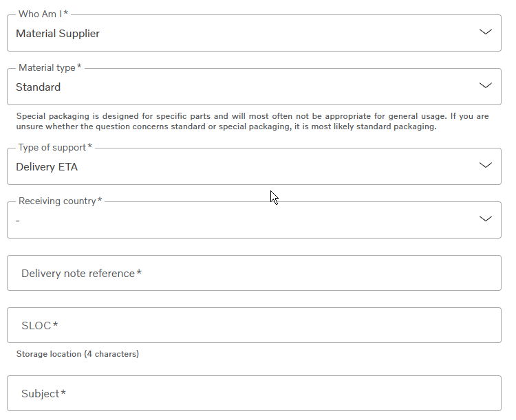Click the Who Am I field label

(43, 14)
